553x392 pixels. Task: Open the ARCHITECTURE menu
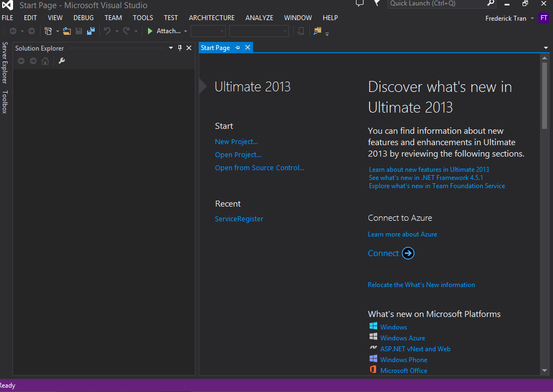point(212,17)
